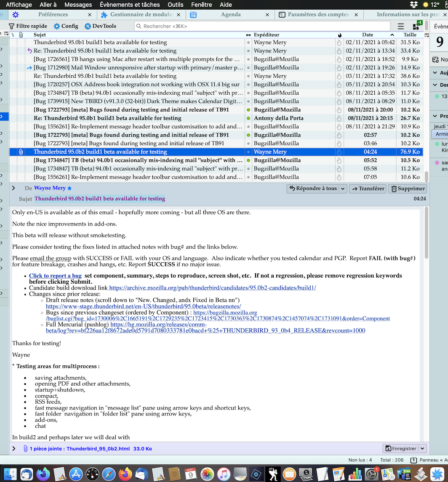
Task: Click the Panneau icon in status bar
Action: click(x=413, y=460)
